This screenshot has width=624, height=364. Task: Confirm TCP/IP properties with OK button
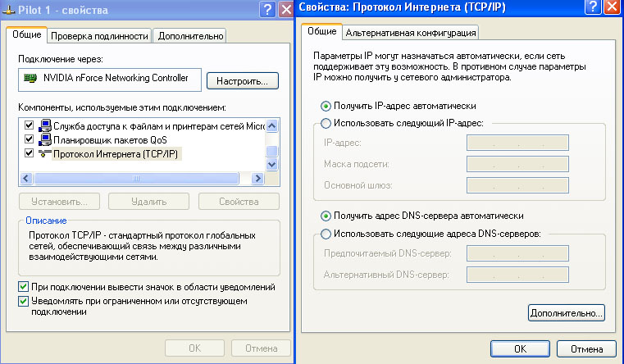[x=520, y=348]
